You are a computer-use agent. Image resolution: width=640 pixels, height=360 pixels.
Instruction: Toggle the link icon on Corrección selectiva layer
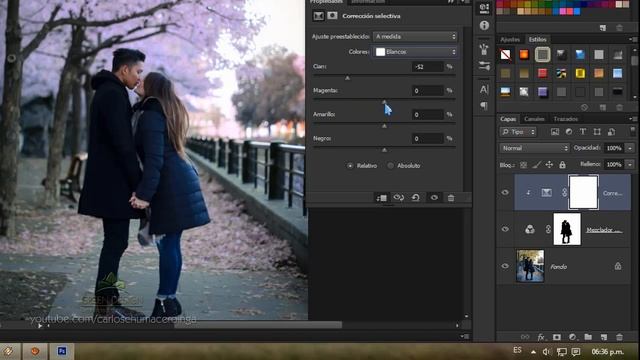tap(564, 193)
